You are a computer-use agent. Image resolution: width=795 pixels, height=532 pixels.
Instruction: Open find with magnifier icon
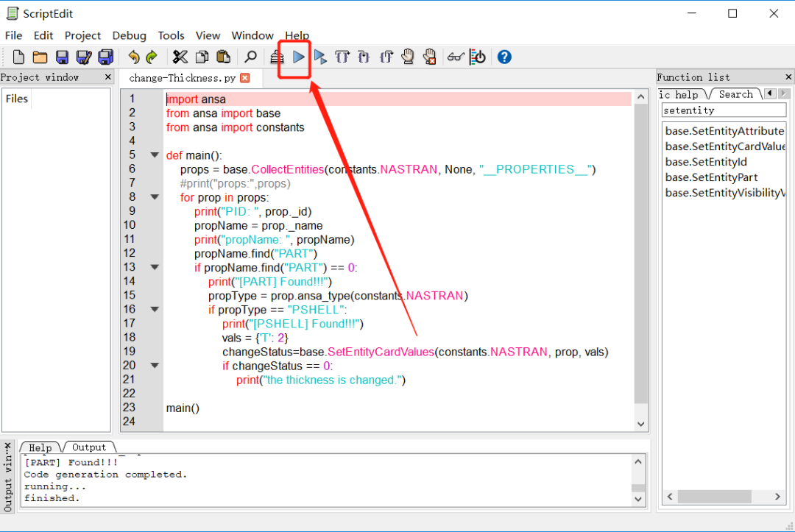250,57
